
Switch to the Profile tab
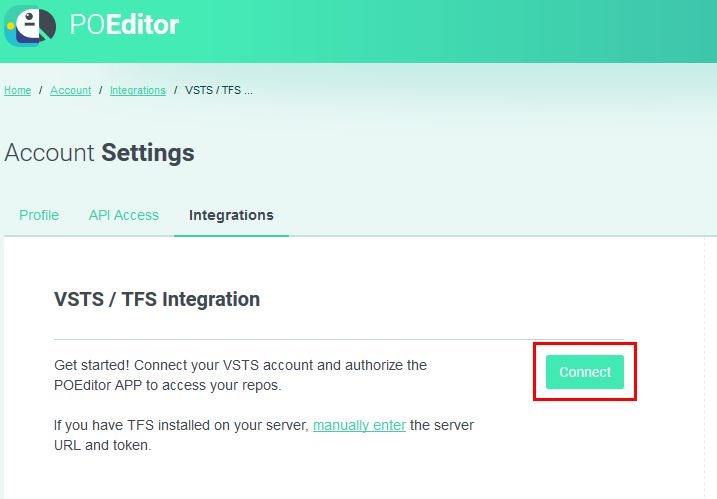[x=39, y=215]
